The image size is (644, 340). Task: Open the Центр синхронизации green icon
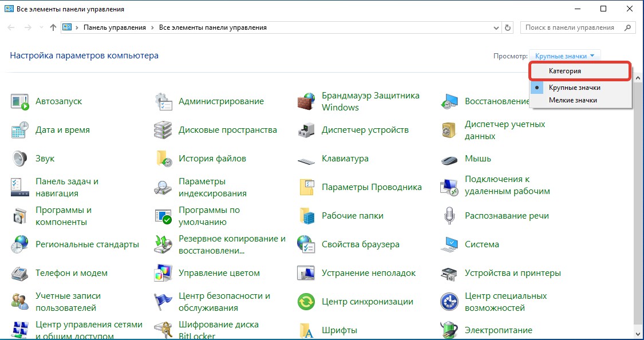point(306,302)
